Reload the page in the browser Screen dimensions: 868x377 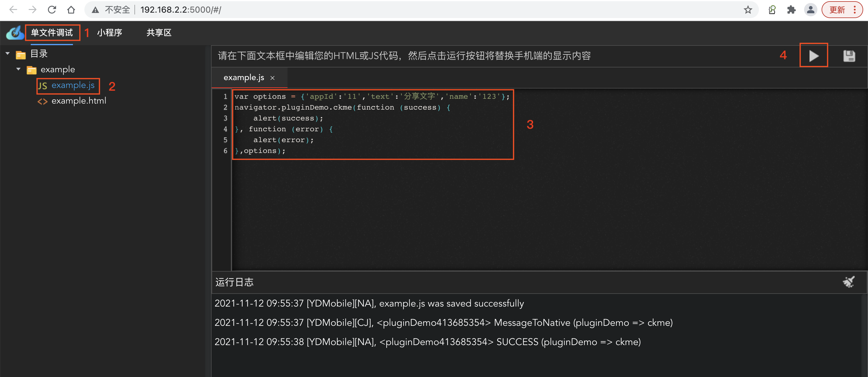coord(52,10)
